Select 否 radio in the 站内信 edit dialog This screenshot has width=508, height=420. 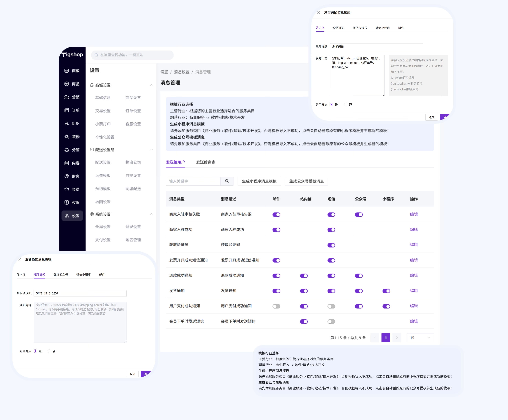pos(346,105)
